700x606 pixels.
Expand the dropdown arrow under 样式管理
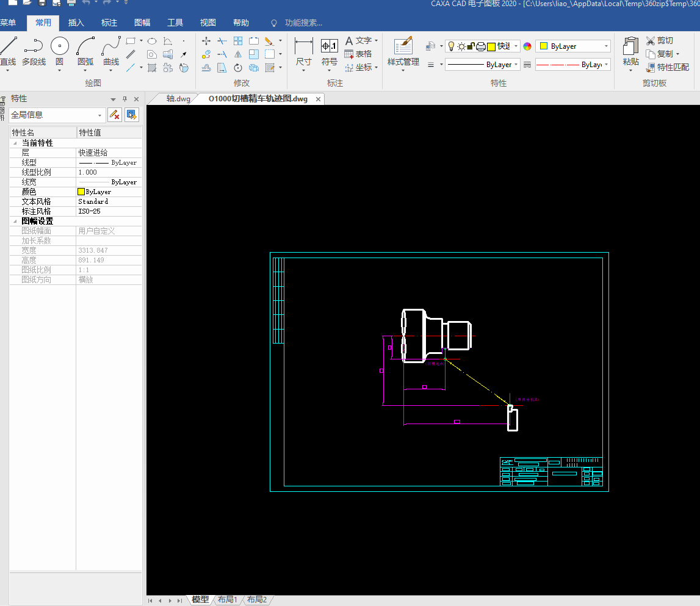tap(403, 71)
